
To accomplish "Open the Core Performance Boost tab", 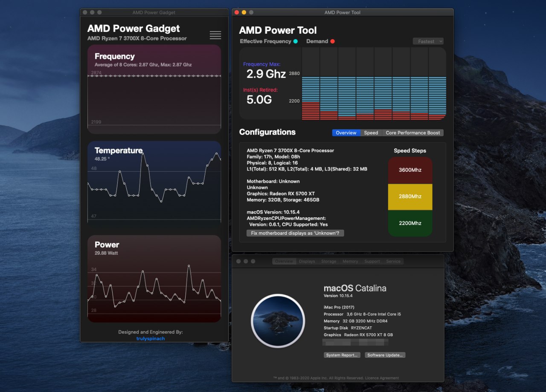I will point(413,133).
